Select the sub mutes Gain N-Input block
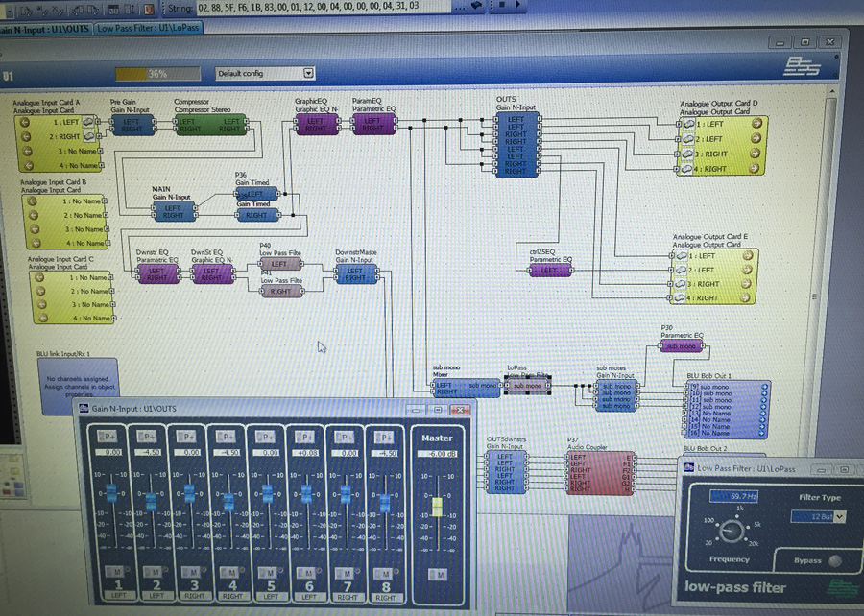Viewport: 864px width, 616px height. pos(616,396)
